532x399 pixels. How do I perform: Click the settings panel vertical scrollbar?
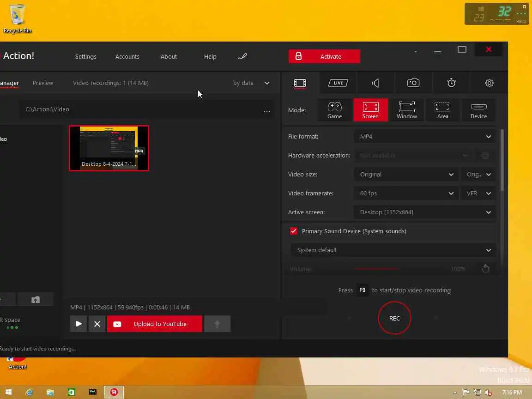click(502, 160)
